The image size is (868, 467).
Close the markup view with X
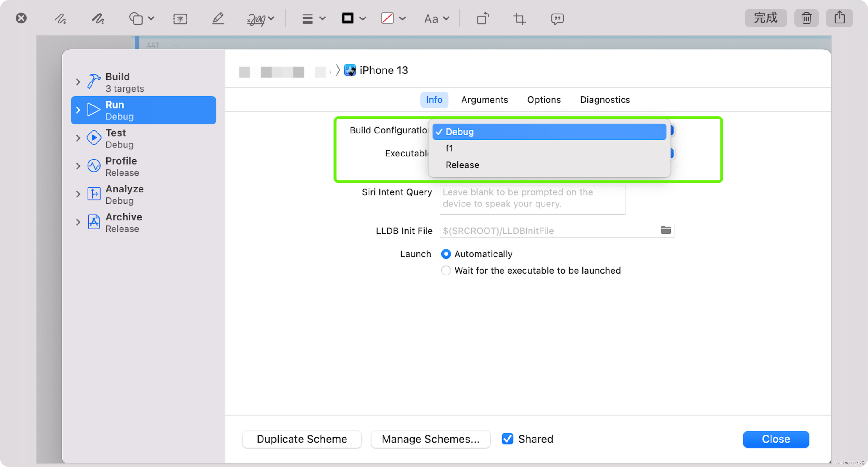[x=21, y=18]
